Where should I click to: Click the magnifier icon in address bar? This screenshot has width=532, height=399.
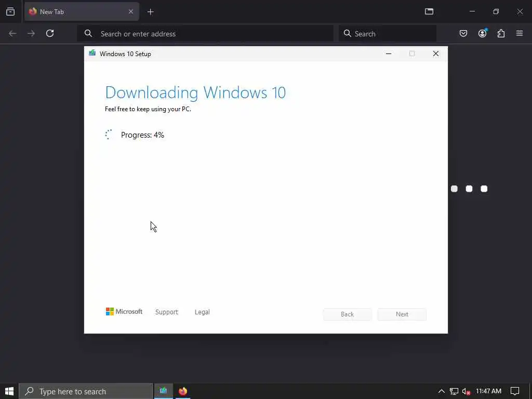(88, 33)
